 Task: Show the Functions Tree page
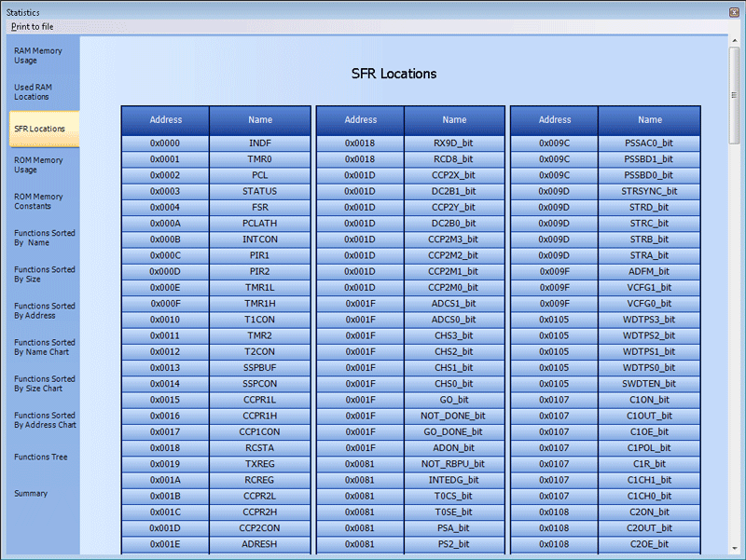click(x=44, y=457)
